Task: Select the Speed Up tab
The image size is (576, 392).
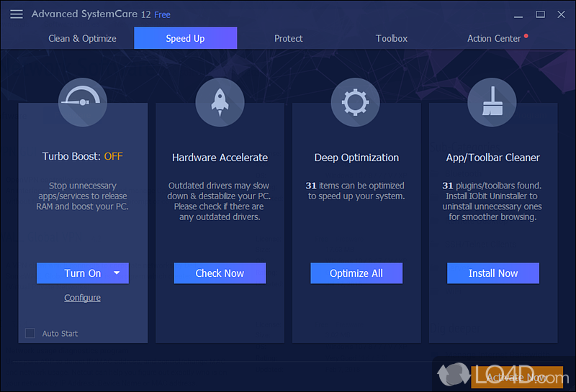Action: point(185,38)
